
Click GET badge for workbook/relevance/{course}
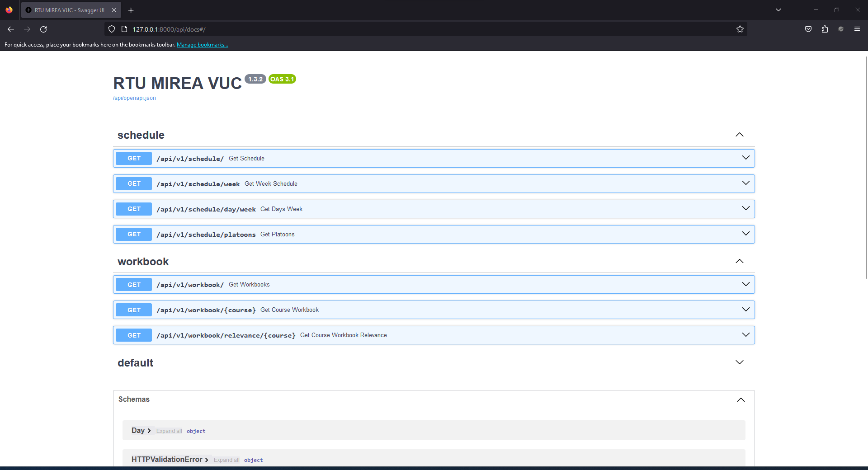(x=134, y=335)
